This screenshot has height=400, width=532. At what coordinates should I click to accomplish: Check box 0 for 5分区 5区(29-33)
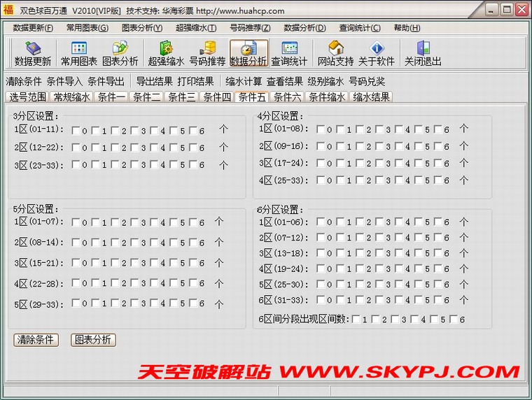76,305
